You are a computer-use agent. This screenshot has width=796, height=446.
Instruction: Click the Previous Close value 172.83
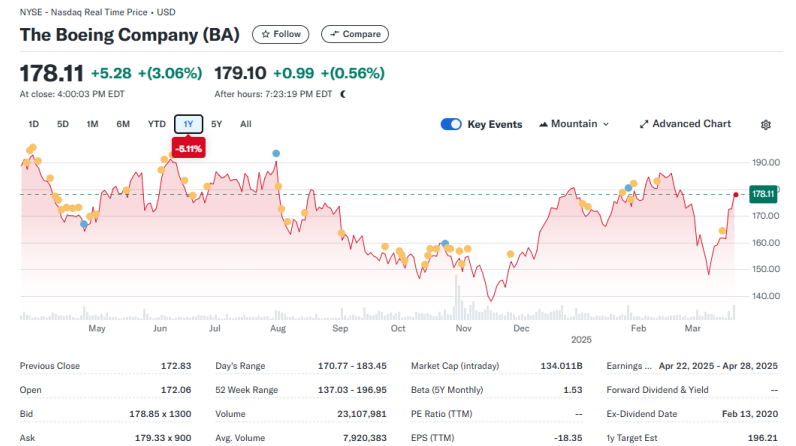[176, 366]
